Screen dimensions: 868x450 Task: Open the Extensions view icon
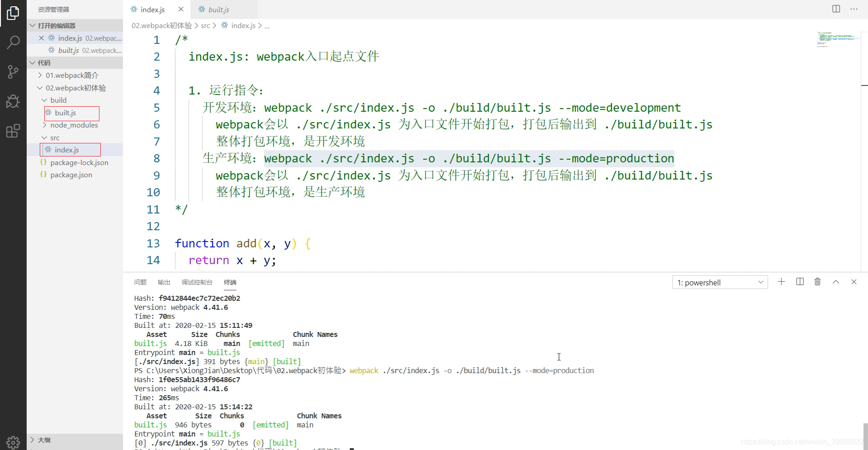click(x=13, y=131)
